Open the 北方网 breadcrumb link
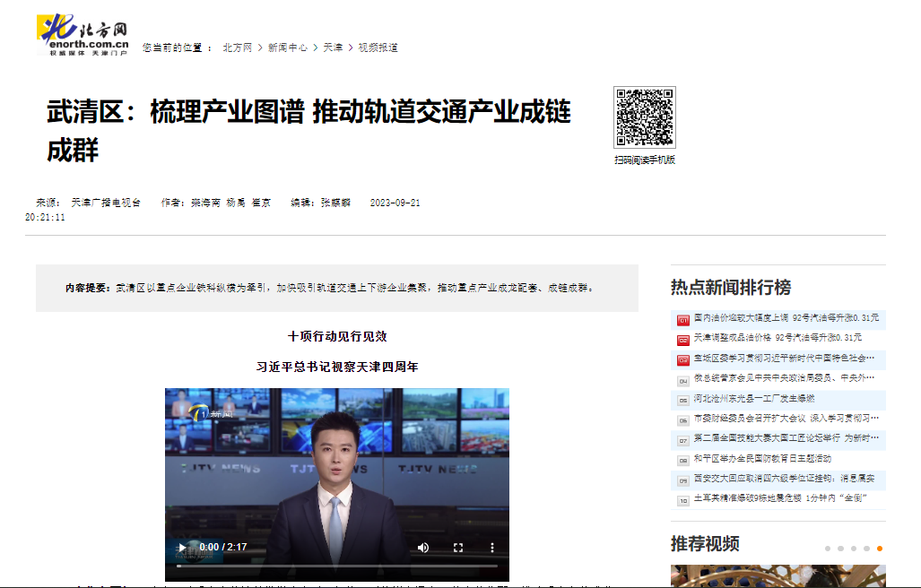921x588 pixels. (x=238, y=47)
